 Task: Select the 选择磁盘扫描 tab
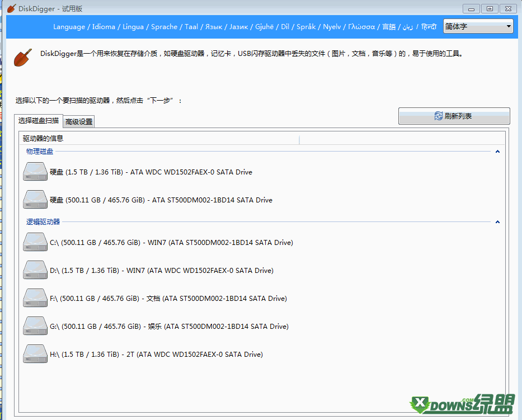click(x=39, y=121)
